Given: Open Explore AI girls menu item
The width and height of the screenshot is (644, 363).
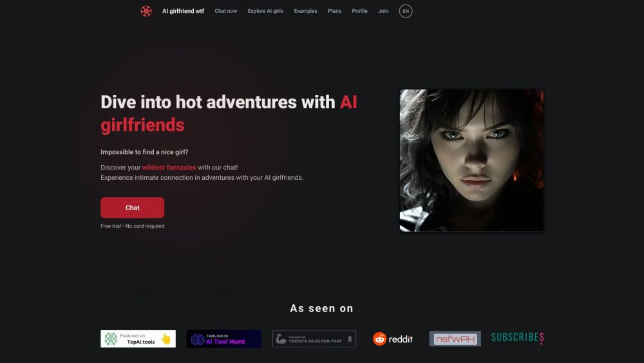Looking at the screenshot, I should click(x=265, y=11).
